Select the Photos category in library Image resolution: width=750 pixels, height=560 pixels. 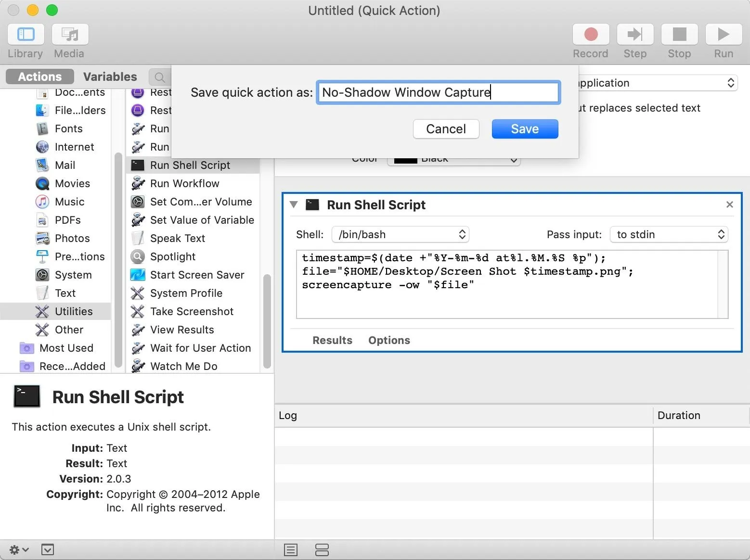tap(63, 238)
